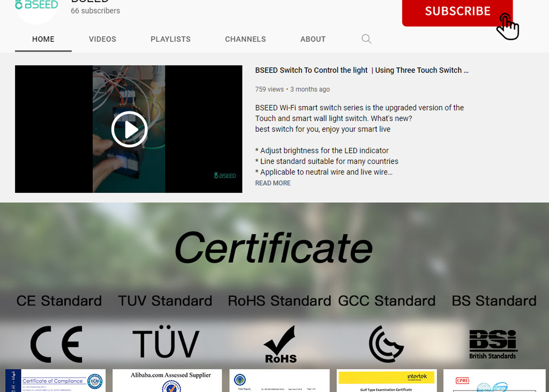Play the BSEED switch video
Viewport: 549px width, 392px height.
tap(129, 129)
